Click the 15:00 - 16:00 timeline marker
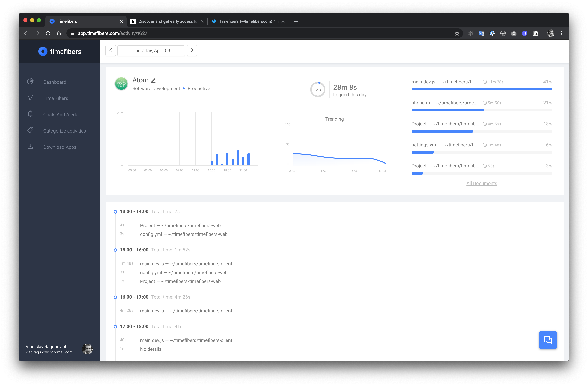This screenshot has height=386, width=588. click(115, 250)
